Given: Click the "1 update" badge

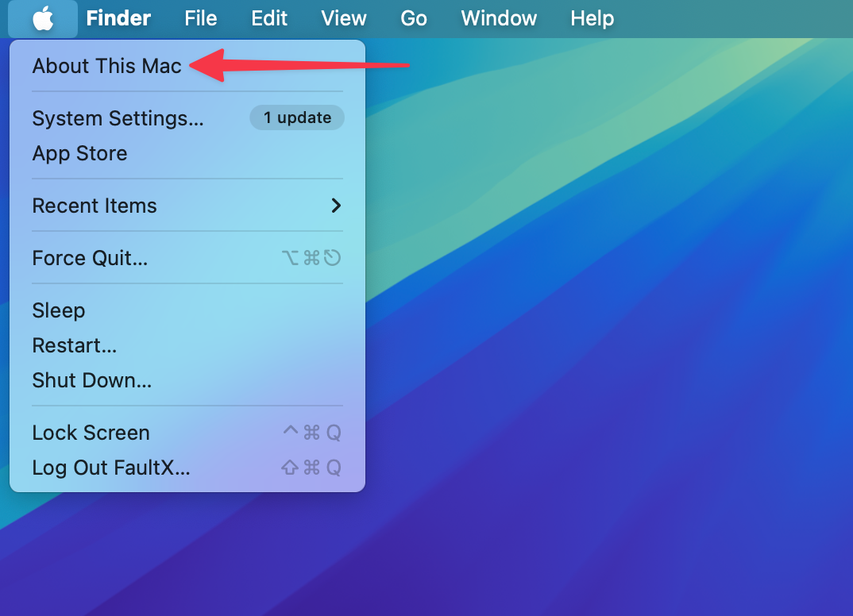Looking at the screenshot, I should tap(297, 117).
